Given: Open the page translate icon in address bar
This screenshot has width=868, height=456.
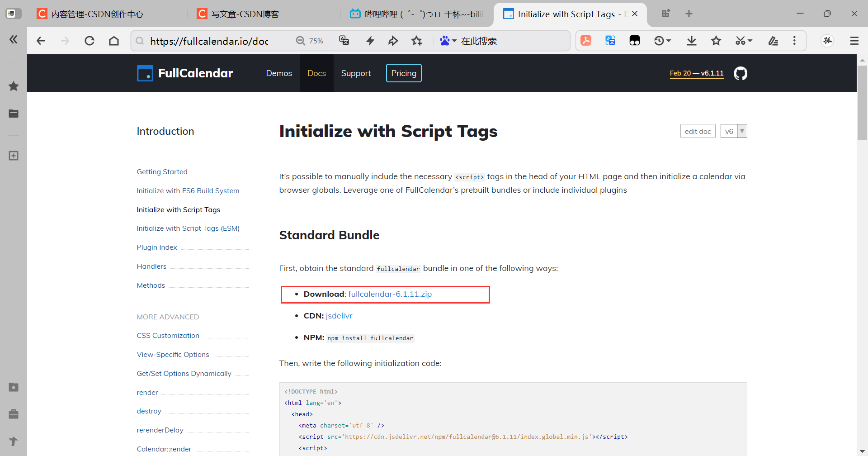Looking at the screenshot, I should tap(344, 41).
